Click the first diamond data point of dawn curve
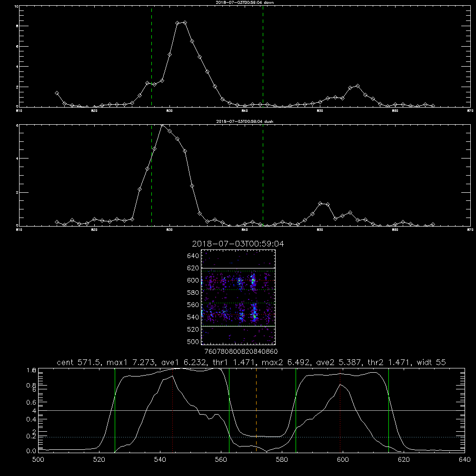The width and height of the screenshot is (476, 476). click(57, 93)
